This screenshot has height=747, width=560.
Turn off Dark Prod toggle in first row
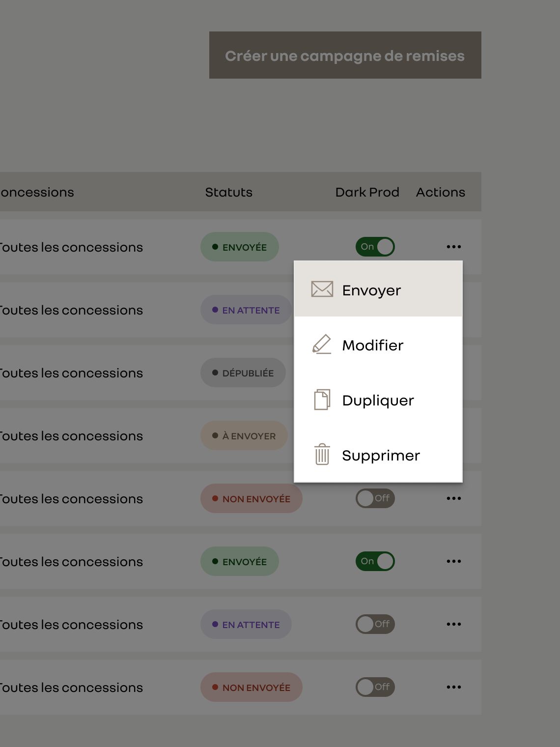click(x=375, y=247)
